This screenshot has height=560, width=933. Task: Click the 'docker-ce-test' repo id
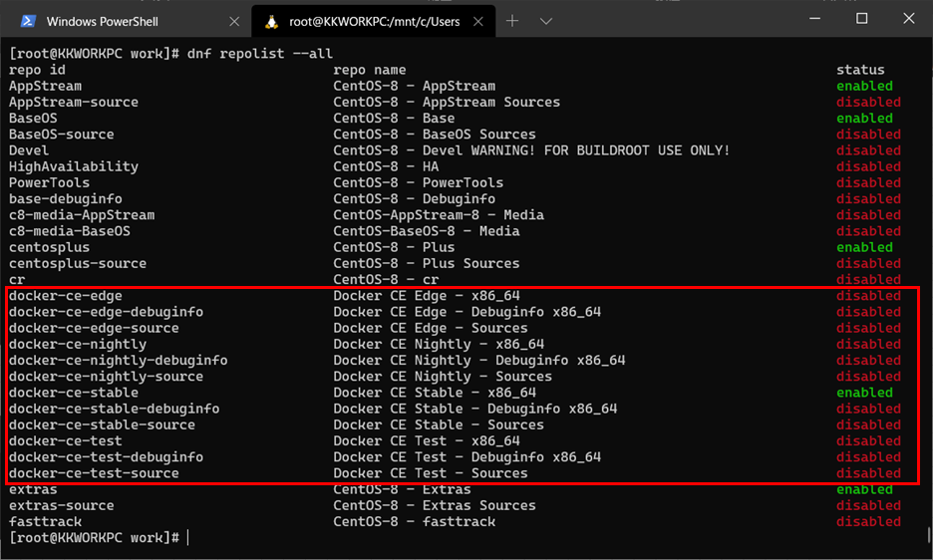click(66, 440)
